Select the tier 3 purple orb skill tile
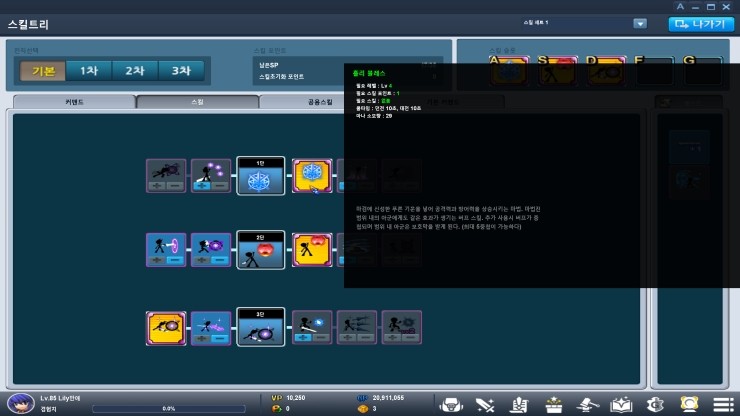 coord(261,327)
